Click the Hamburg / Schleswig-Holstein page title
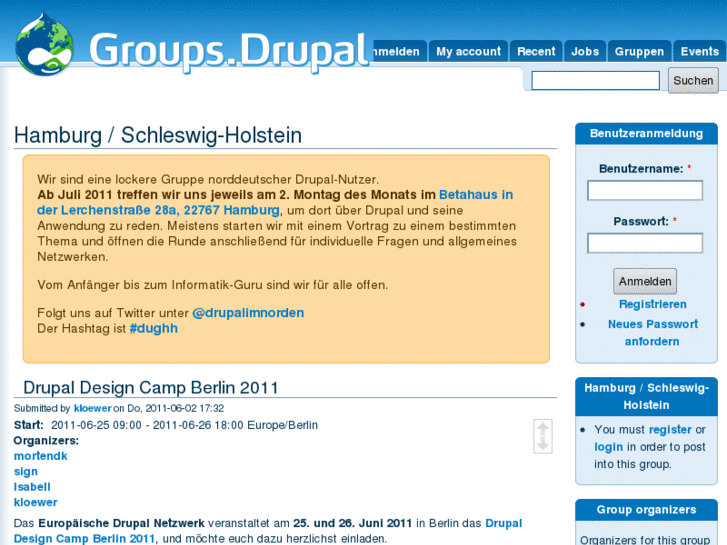 [158, 135]
